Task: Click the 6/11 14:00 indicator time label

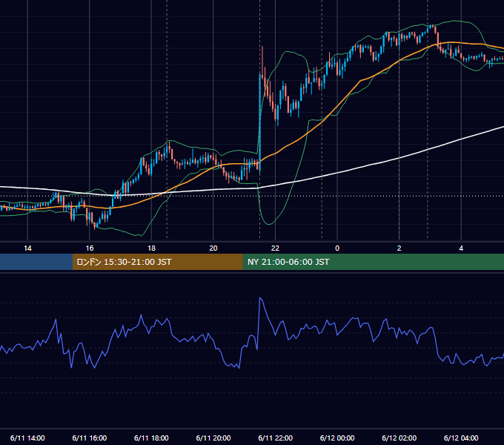Action: point(27,438)
